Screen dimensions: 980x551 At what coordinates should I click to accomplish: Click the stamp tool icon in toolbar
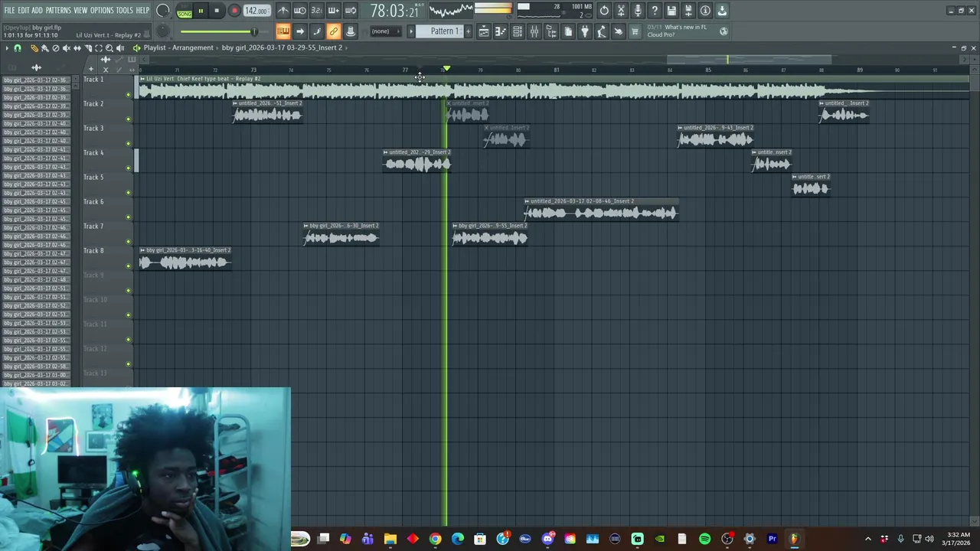click(x=351, y=31)
